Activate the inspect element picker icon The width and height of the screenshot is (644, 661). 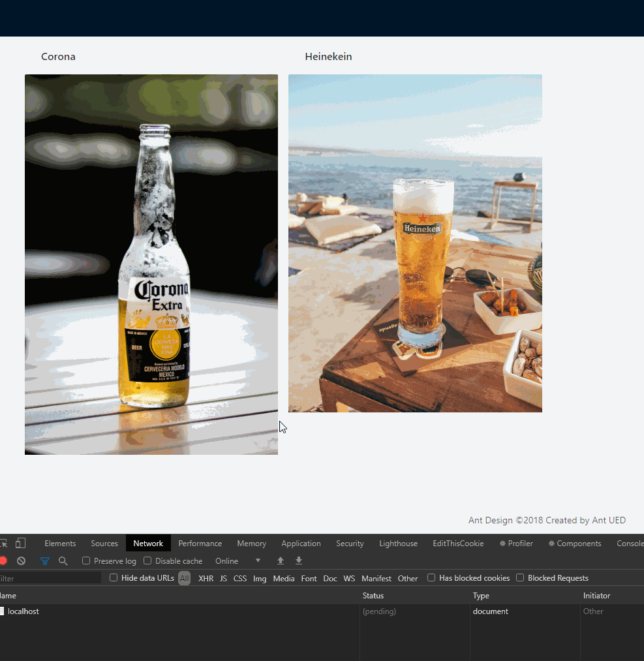click(x=4, y=543)
